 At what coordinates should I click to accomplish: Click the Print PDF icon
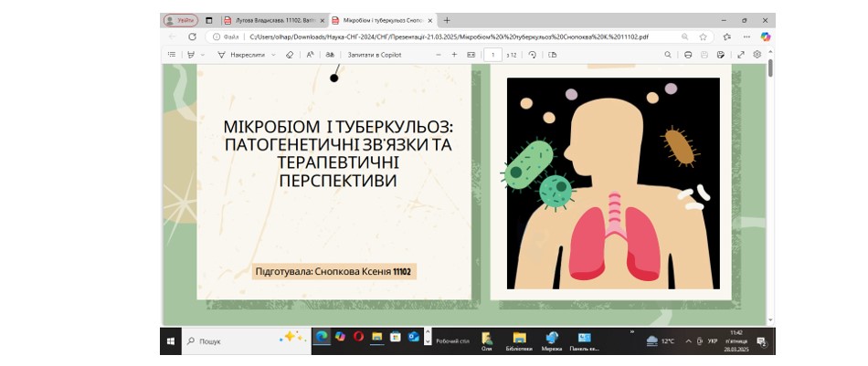tap(688, 55)
